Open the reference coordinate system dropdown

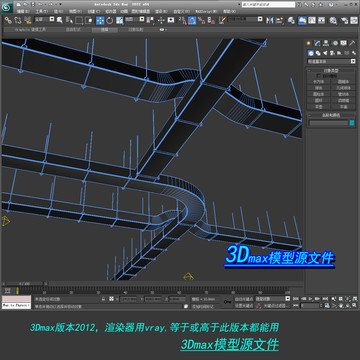pos(134,20)
